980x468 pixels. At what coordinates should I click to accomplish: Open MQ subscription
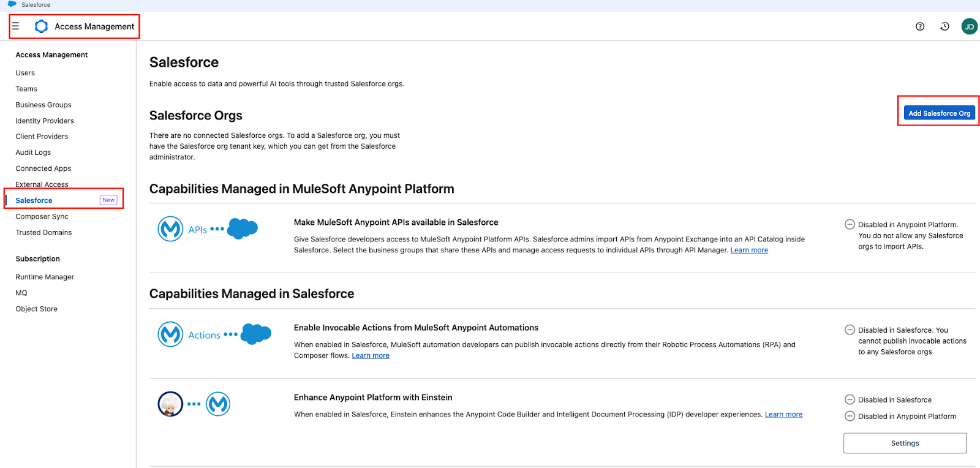coord(21,293)
